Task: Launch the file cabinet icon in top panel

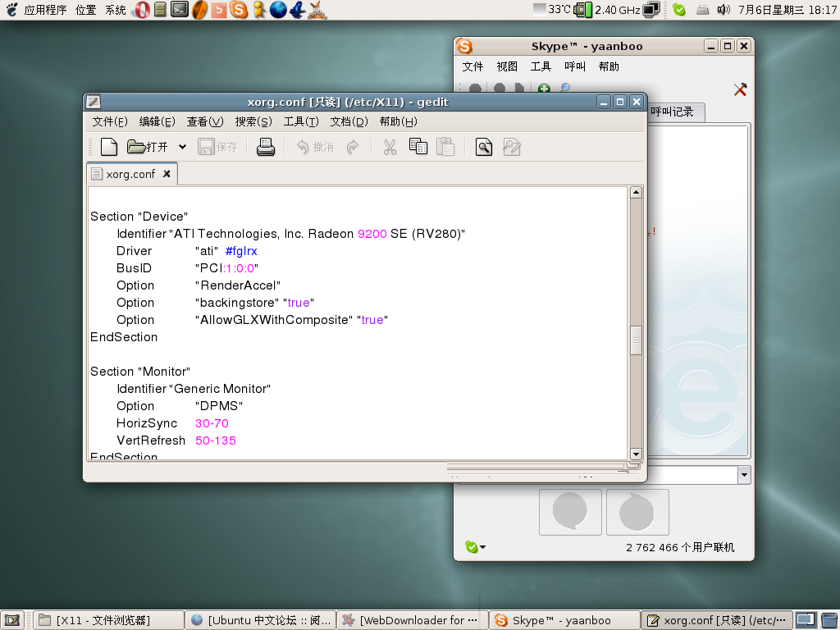Action: point(160,10)
